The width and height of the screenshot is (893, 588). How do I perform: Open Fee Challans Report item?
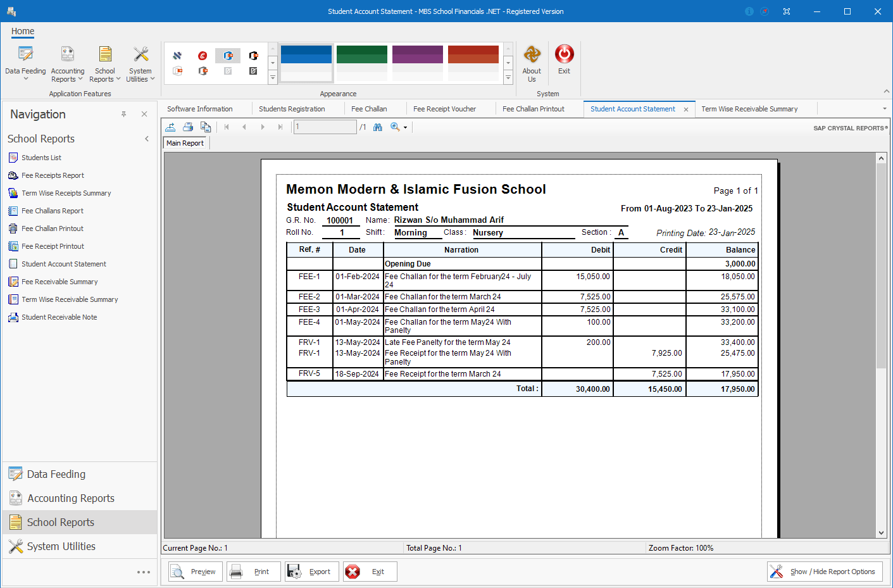pyautogui.click(x=53, y=211)
